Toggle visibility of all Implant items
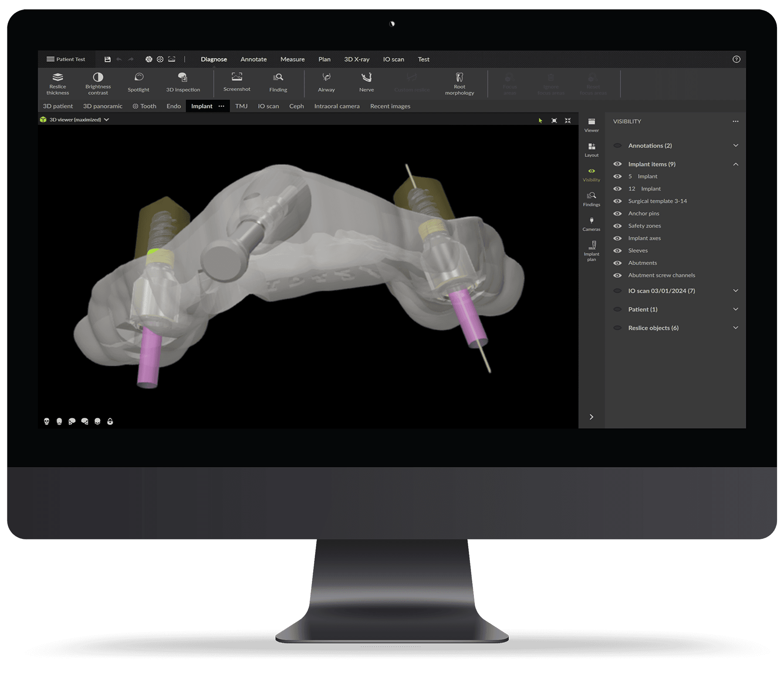Image resolution: width=784 pixels, height=697 pixels. coord(618,164)
